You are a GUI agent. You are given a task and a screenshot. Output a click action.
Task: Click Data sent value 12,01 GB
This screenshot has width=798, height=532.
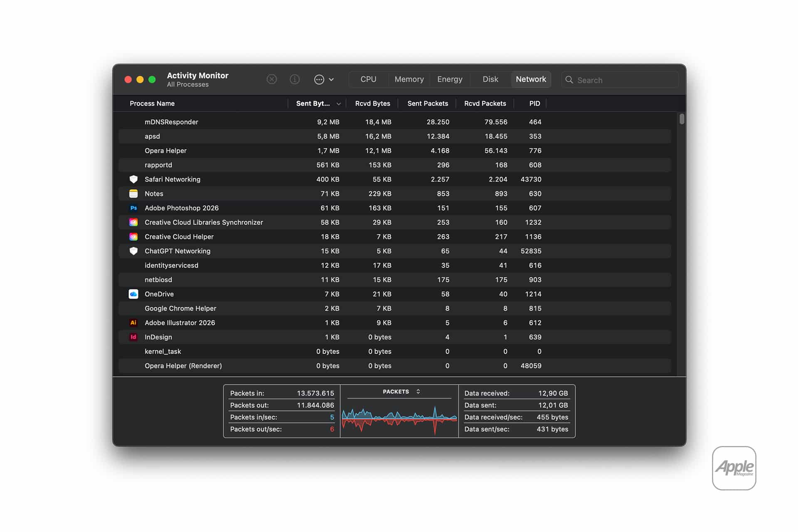(x=553, y=405)
